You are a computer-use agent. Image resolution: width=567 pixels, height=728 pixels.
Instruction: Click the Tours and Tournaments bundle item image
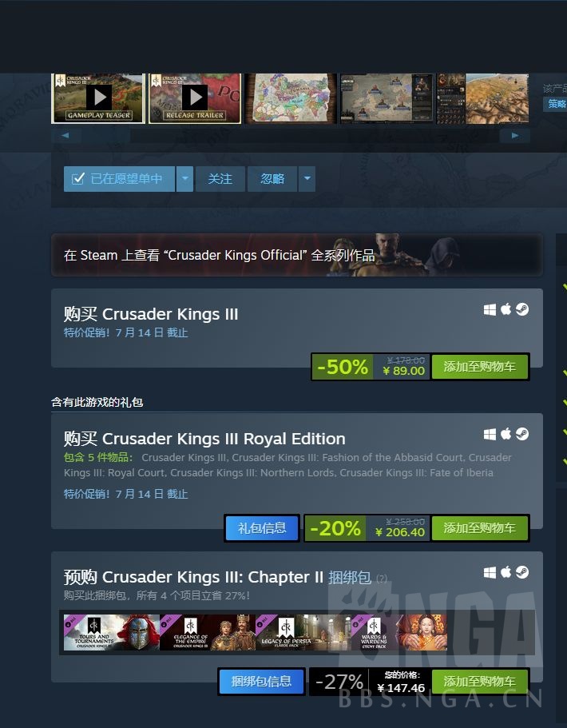coord(111,632)
